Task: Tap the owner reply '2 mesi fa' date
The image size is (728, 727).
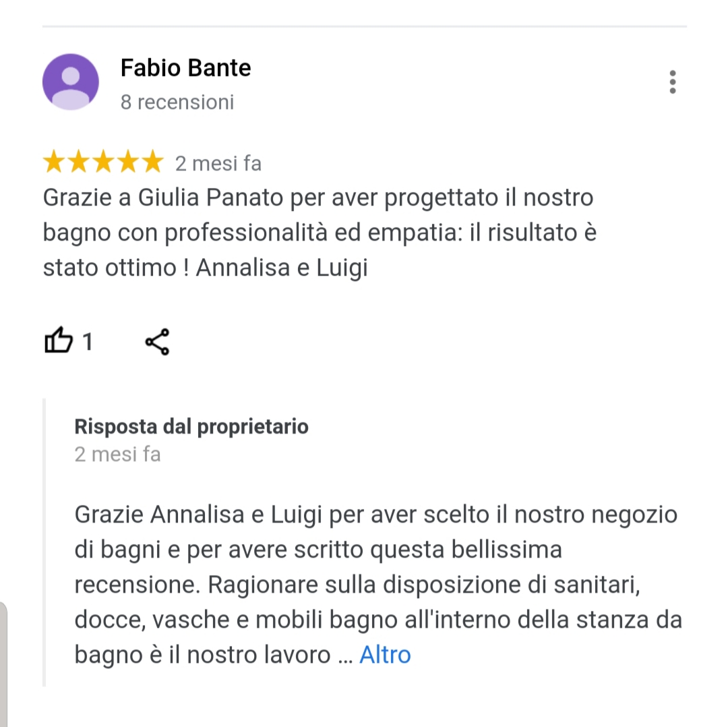Action: pos(117,455)
